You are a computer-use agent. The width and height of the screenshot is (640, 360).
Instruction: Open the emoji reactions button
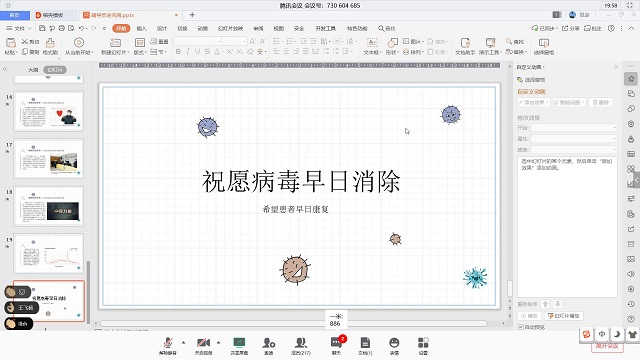pyautogui.click(x=394, y=345)
